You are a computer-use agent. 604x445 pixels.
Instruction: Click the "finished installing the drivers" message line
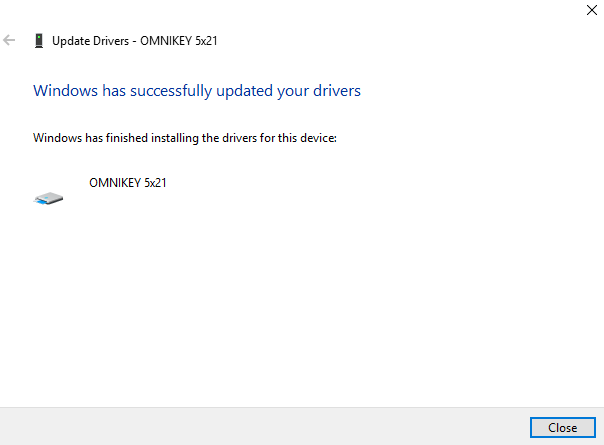point(185,138)
